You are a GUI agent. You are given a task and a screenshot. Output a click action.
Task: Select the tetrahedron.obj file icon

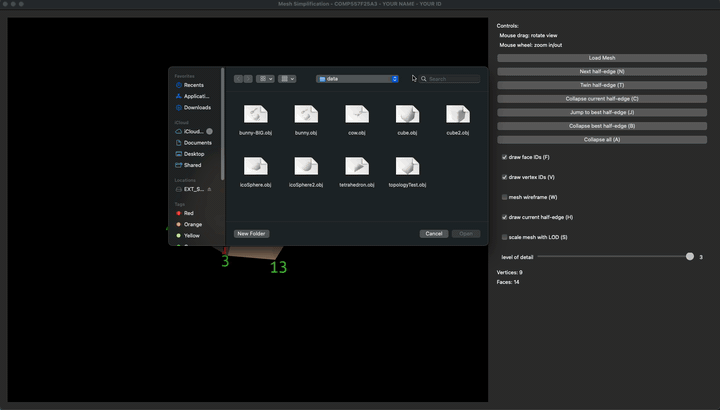click(357, 166)
